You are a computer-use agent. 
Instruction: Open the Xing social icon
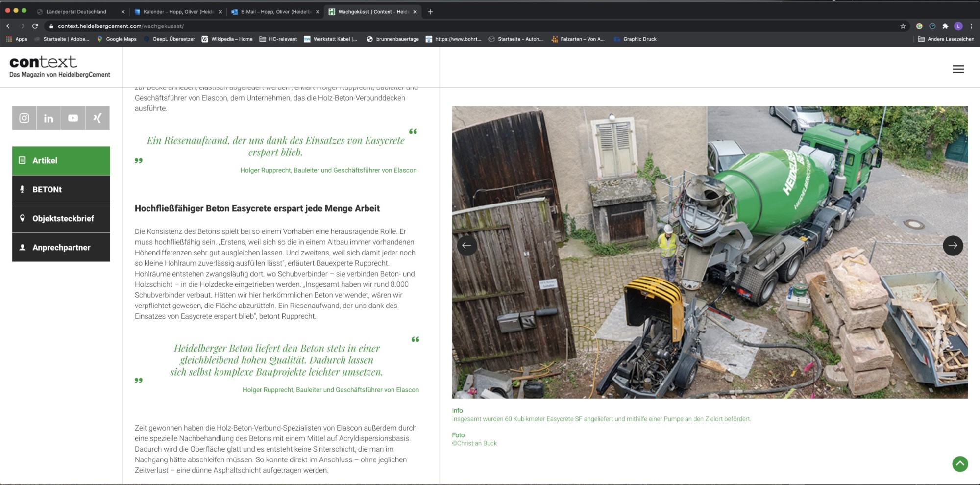98,118
